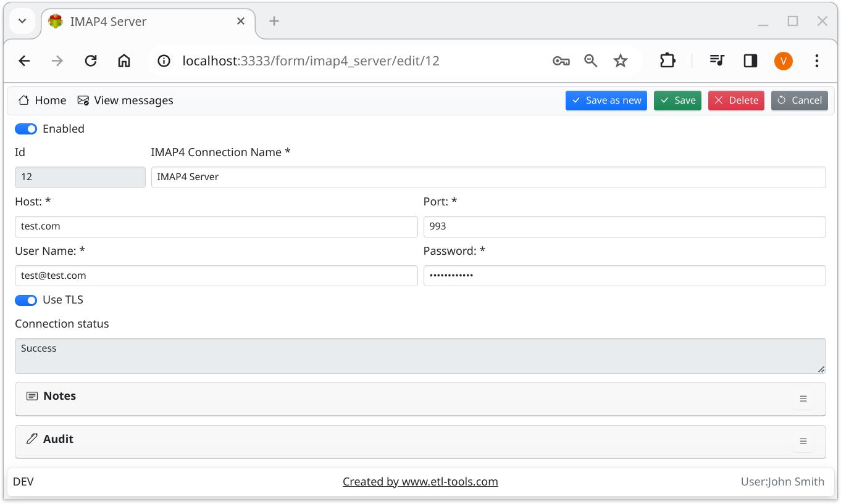Open media controls icon
Image resolution: width=841 pixels, height=504 pixels.
click(717, 60)
